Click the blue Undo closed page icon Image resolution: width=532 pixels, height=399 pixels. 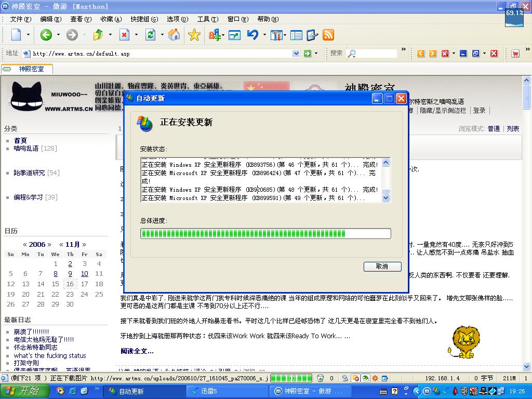click(253, 35)
